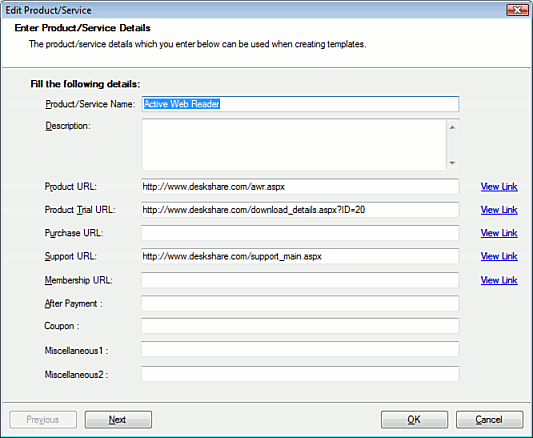Open View Link for Membership URL
The image size is (533, 438).
[x=499, y=280]
